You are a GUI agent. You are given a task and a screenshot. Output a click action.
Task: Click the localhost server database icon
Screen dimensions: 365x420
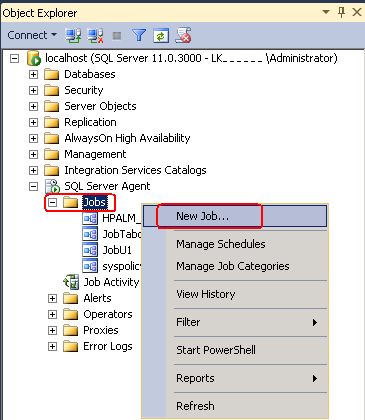34,58
